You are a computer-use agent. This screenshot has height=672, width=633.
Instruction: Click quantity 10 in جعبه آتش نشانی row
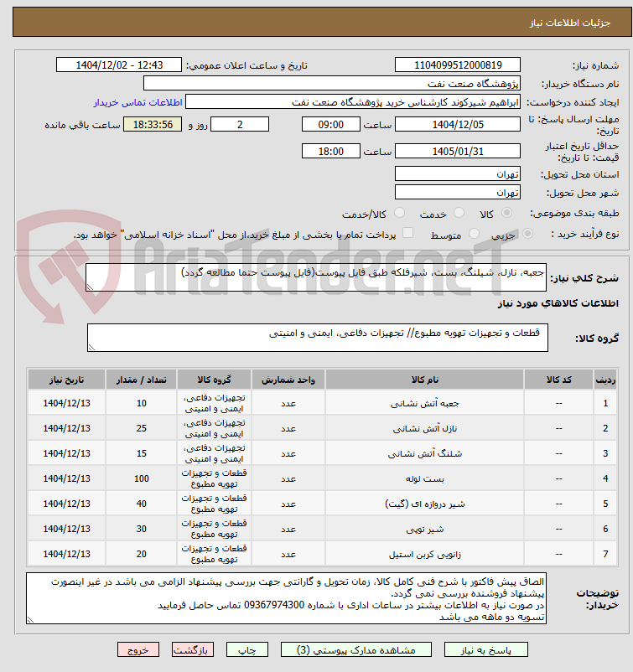click(142, 403)
